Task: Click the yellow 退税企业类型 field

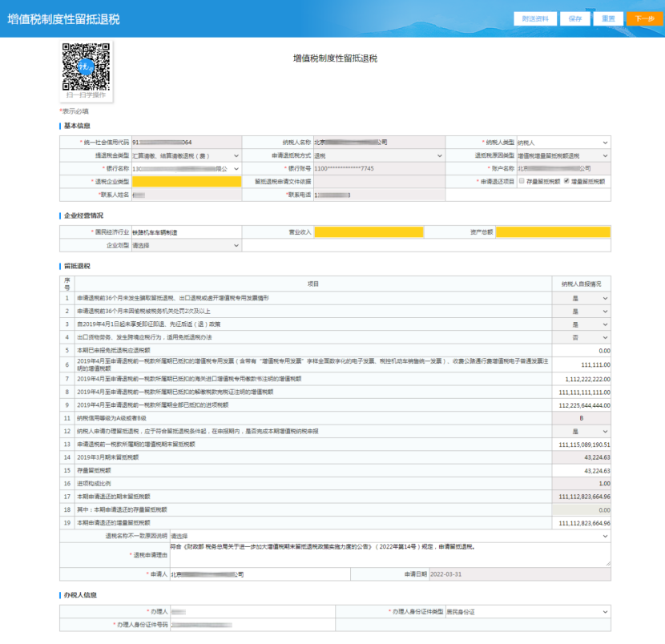Action: (x=187, y=182)
